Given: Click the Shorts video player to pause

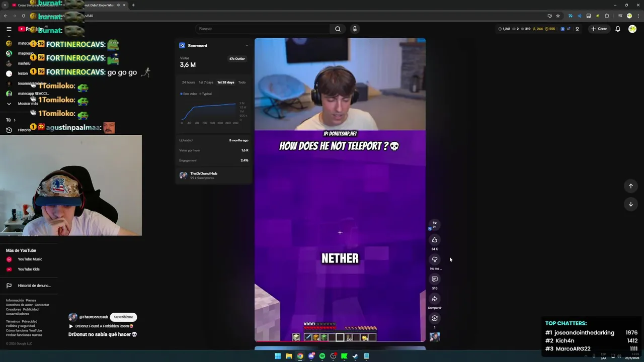Looking at the screenshot, I should pyautogui.click(x=340, y=190).
